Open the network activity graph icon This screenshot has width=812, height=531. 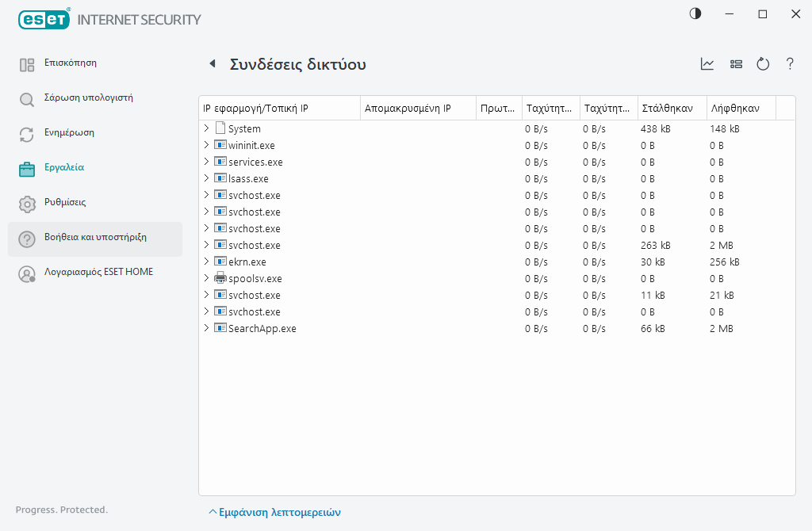click(707, 64)
